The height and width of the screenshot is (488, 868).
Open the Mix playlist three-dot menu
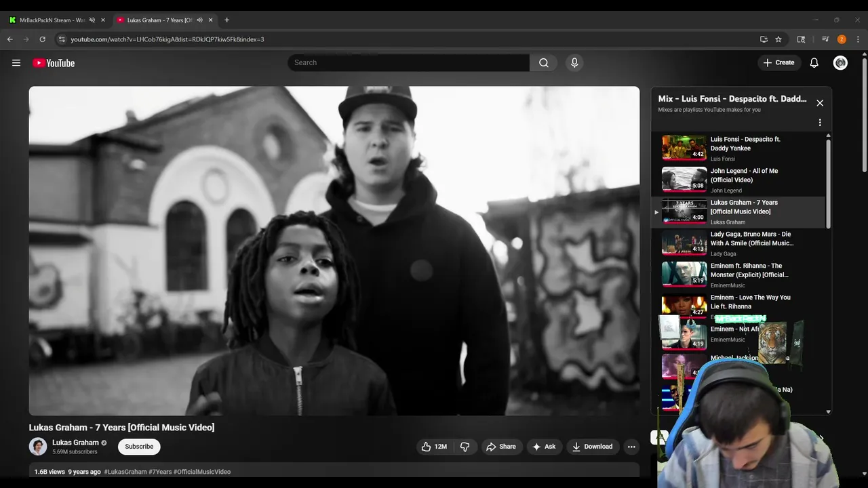(820, 123)
